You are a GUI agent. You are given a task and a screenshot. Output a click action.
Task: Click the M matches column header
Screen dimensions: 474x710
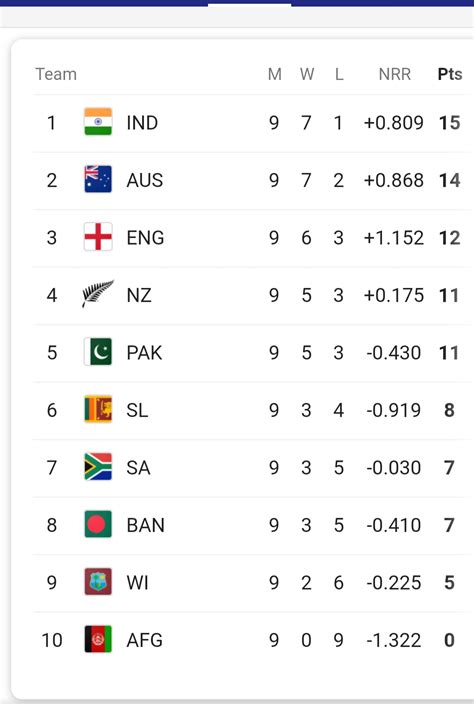pyautogui.click(x=275, y=74)
